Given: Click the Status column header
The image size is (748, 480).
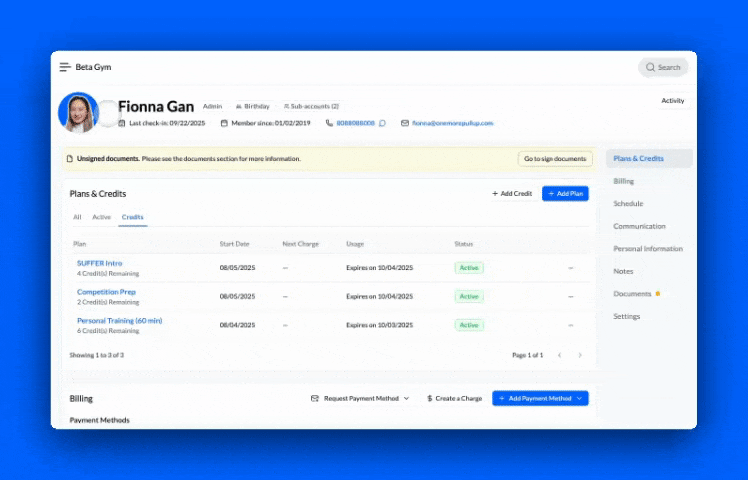Looking at the screenshot, I should [464, 244].
